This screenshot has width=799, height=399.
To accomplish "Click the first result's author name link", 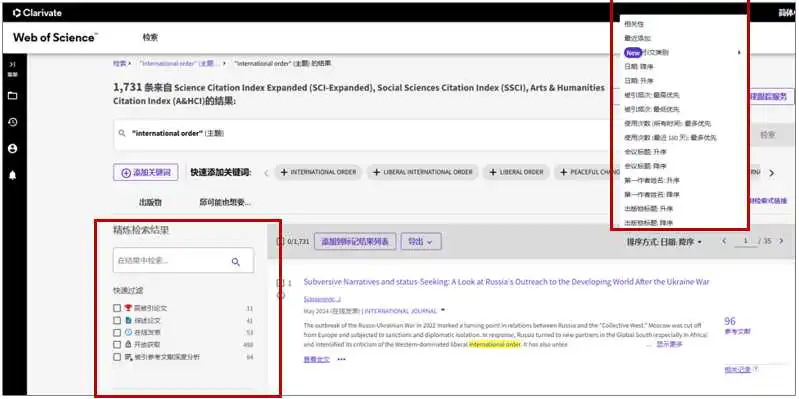I will [322, 299].
